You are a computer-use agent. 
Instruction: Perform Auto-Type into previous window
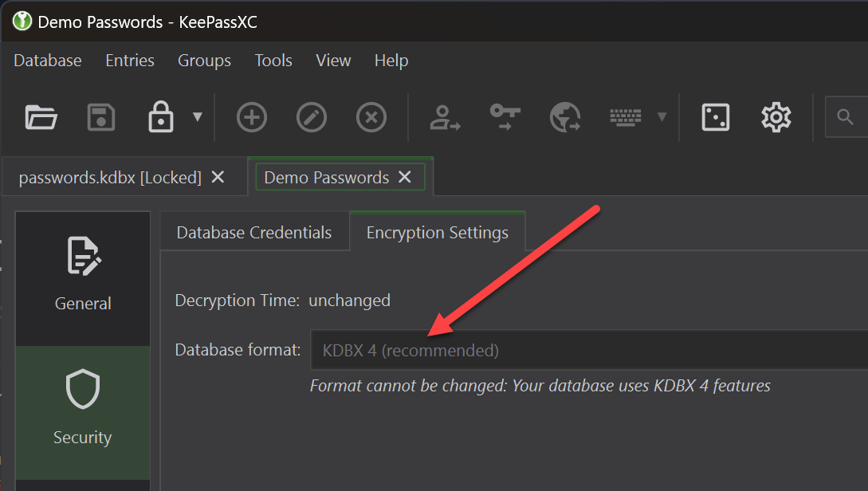click(x=626, y=116)
